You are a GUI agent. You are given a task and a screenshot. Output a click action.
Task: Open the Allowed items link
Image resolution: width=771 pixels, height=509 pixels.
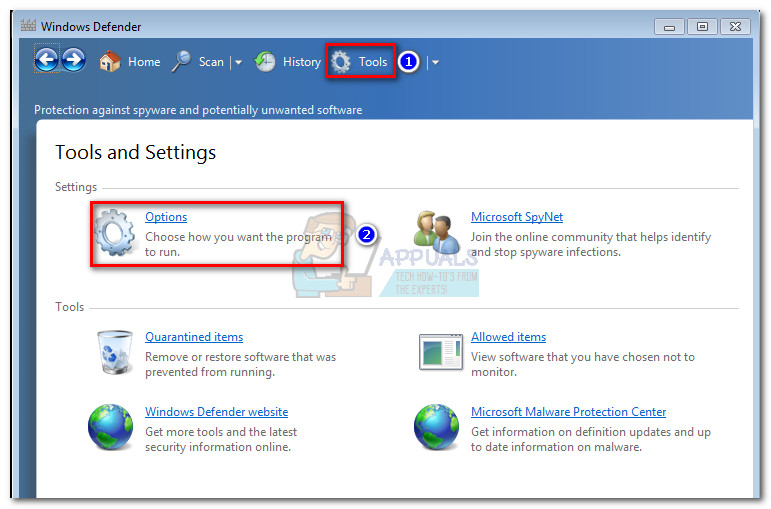point(508,337)
